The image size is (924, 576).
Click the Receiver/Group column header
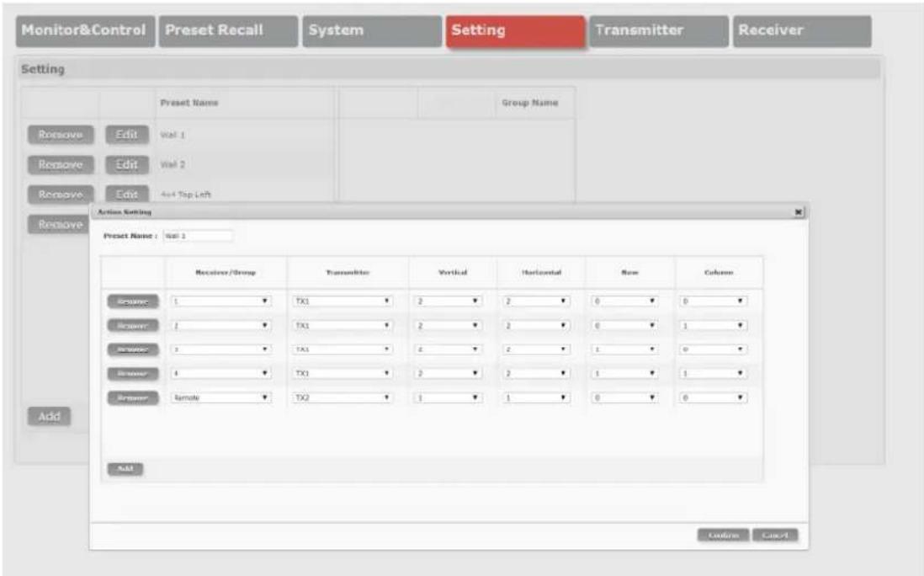[226, 272]
